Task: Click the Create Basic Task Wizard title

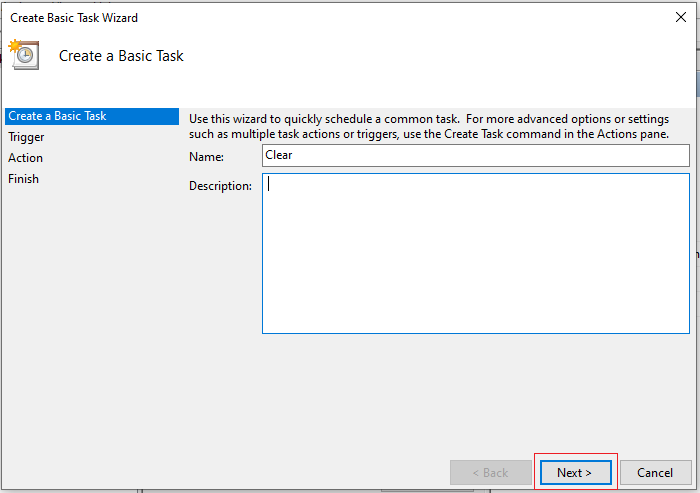Action: click(x=74, y=18)
